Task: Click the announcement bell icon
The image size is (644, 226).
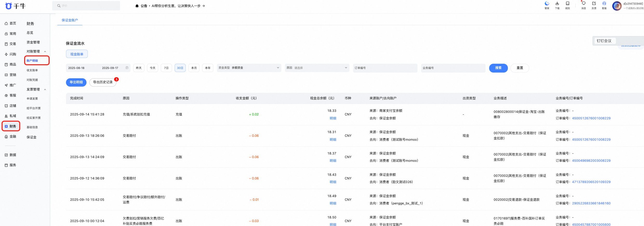Action: pos(137,6)
